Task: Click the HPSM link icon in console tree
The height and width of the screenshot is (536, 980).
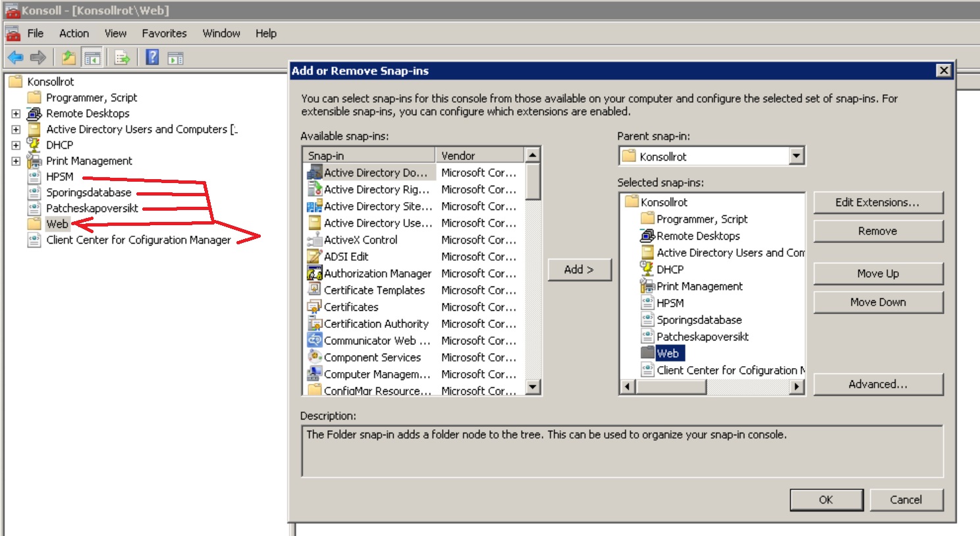Action: click(34, 176)
